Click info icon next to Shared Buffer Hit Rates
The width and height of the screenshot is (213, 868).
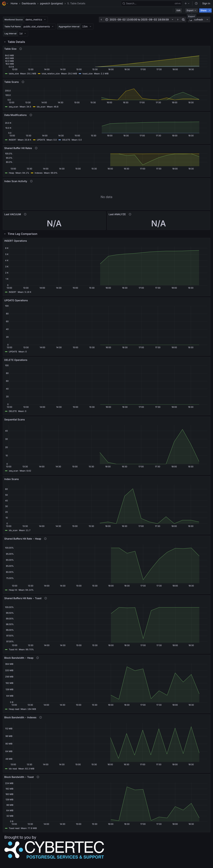36,148
